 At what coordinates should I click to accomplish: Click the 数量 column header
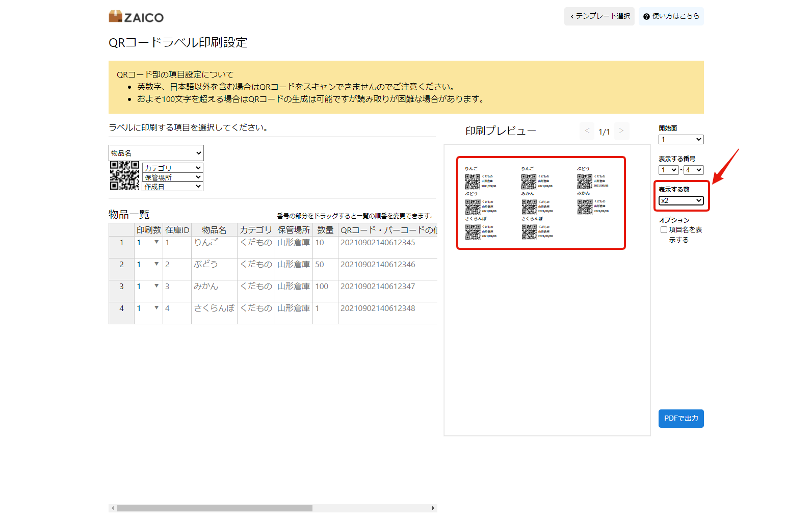coord(325,230)
